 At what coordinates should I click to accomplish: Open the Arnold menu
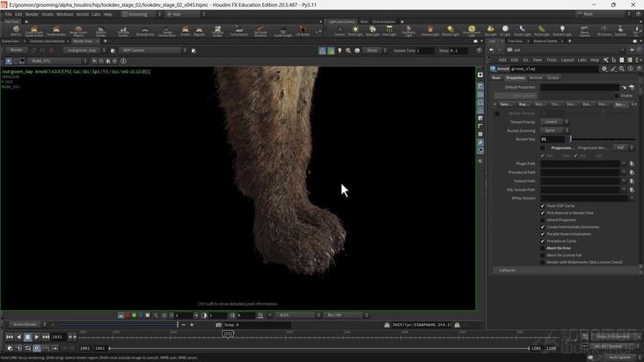[82, 14]
